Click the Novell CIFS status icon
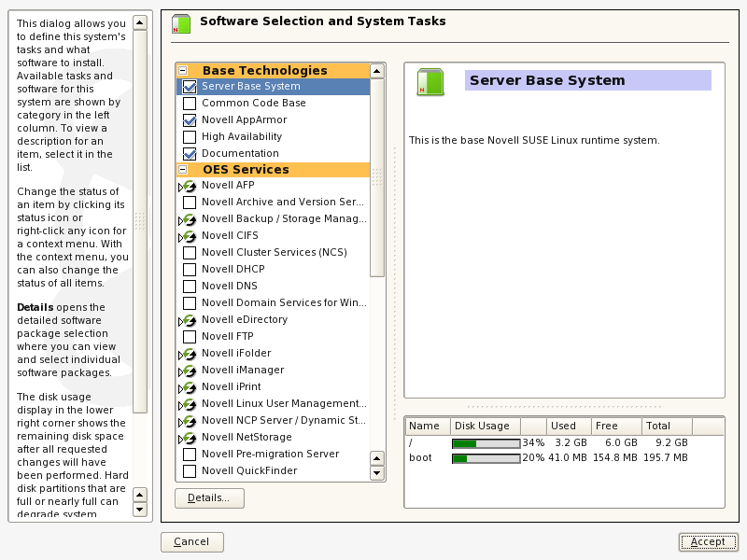The width and height of the screenshot is (747, 560). pos(189,236)
